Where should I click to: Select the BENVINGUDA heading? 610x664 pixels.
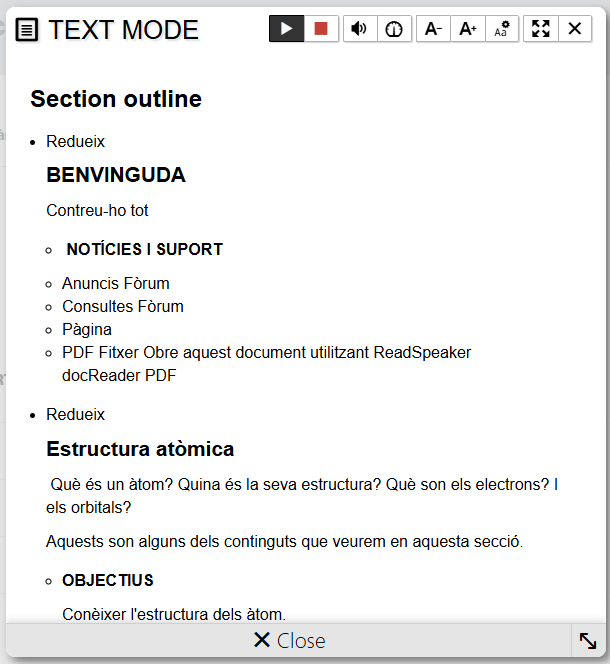click(116, 175)
